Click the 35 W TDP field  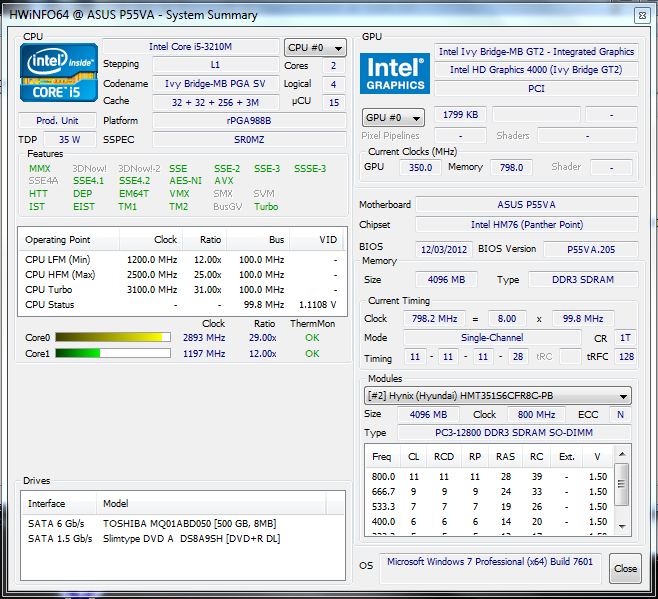click(70, 139)
